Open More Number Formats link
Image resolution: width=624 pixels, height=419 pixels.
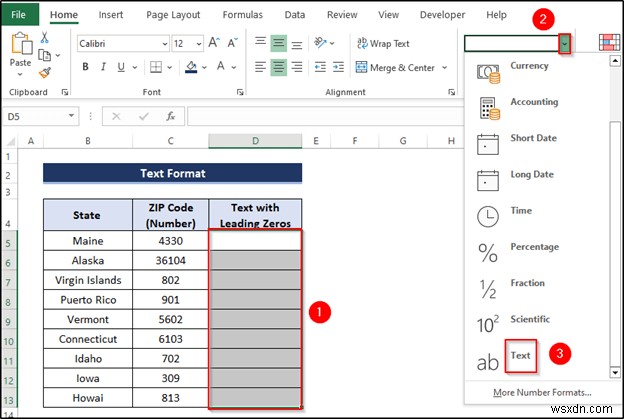[x=542, y=392]
